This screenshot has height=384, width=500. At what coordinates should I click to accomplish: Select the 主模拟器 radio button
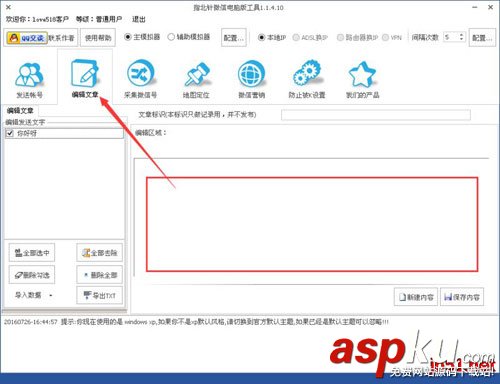coord(128,37)
